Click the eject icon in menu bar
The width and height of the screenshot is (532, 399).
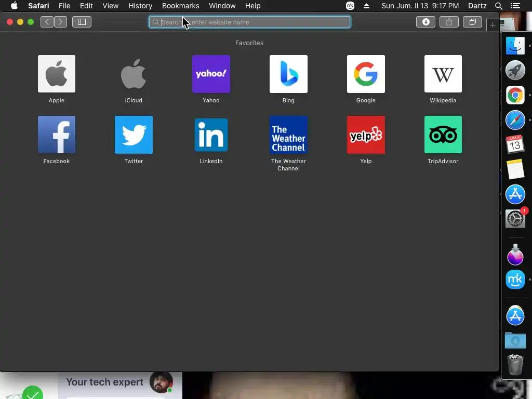pyautogui.click(x=366, y=6)
